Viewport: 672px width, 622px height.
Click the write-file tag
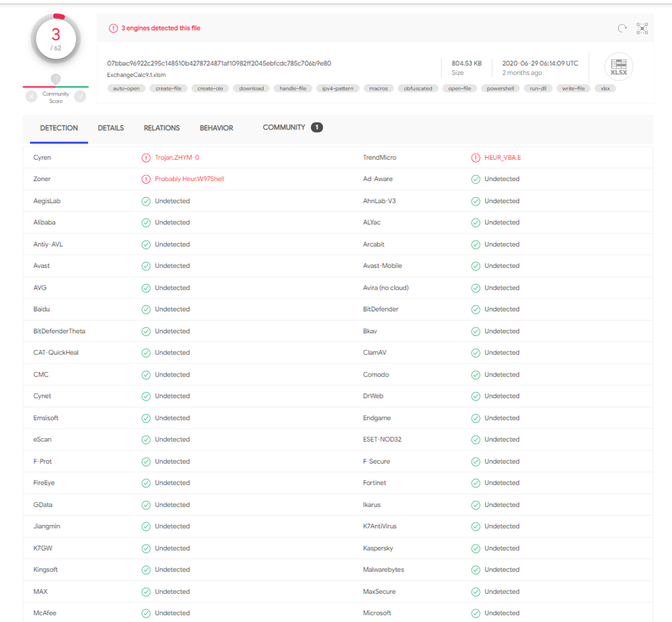tap(573, 88)
